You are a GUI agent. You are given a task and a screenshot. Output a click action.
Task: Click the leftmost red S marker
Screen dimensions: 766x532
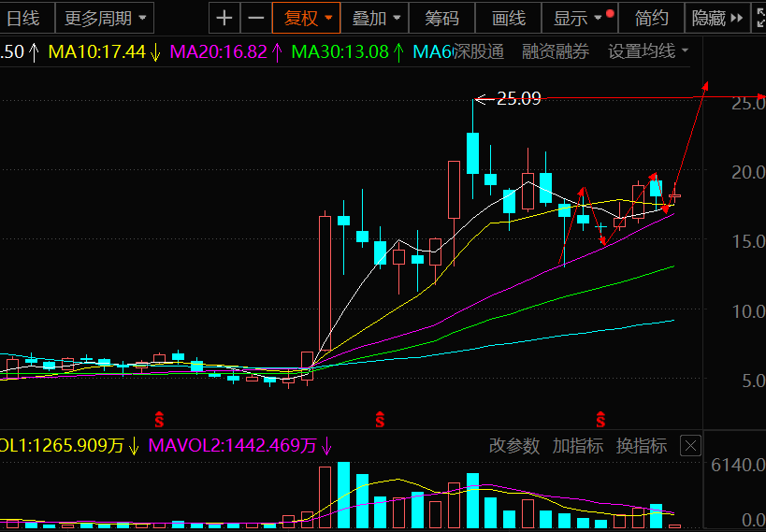click(159, 419)
